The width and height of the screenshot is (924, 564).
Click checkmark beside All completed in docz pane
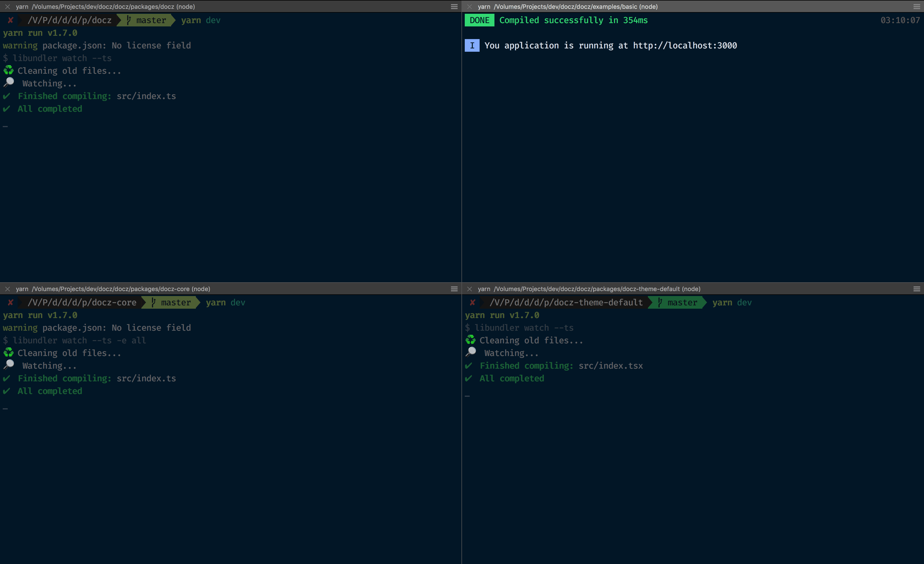tap(7, 109)
